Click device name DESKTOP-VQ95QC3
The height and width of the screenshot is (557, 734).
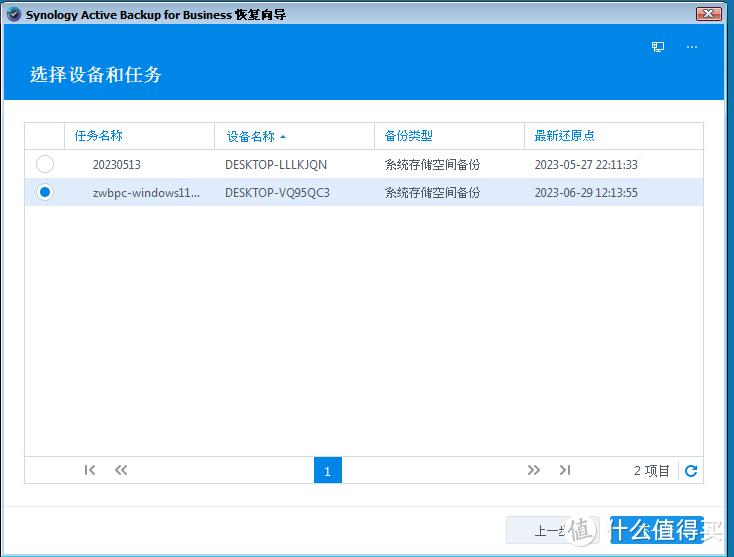[277, 193]
